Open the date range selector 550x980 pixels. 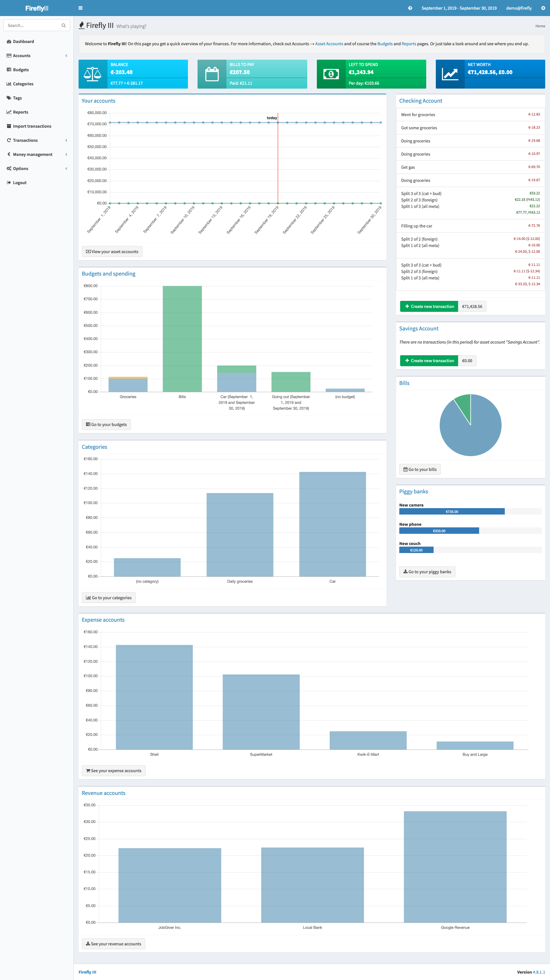tap(459, 8)
